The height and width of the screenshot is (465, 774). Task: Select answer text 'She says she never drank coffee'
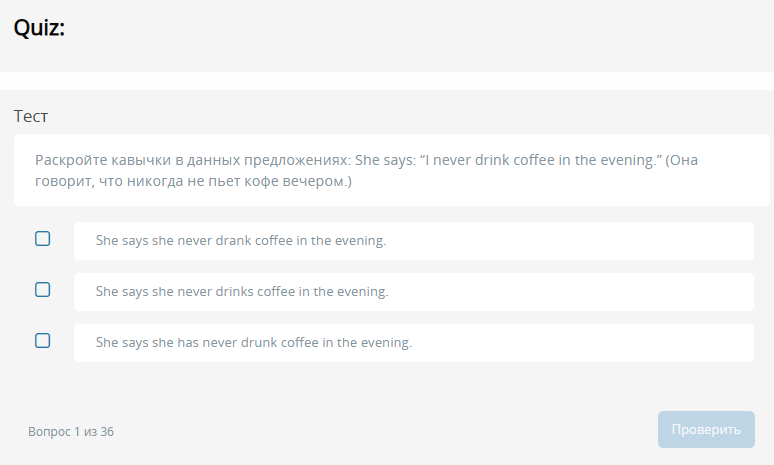[240, 241]
